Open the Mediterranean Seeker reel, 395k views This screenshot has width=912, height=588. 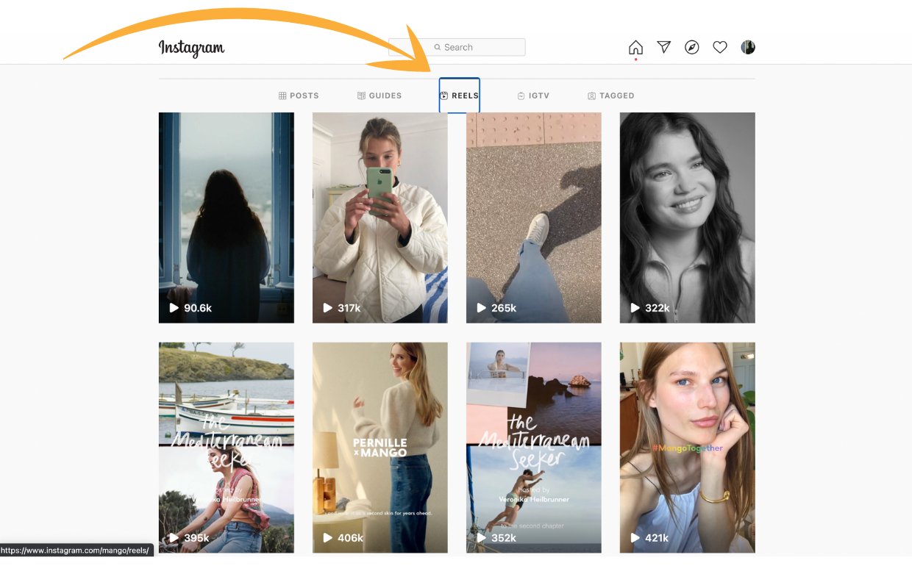tap(227, 448)
